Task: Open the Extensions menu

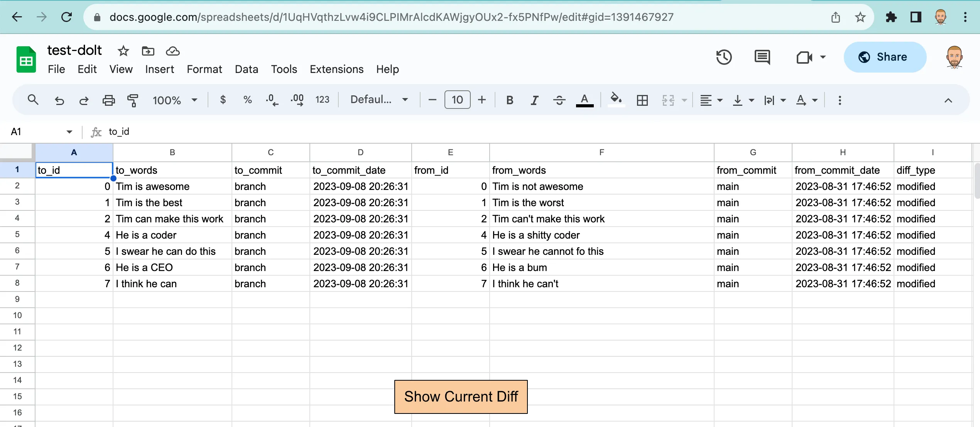Action: [x=336, y=69]
